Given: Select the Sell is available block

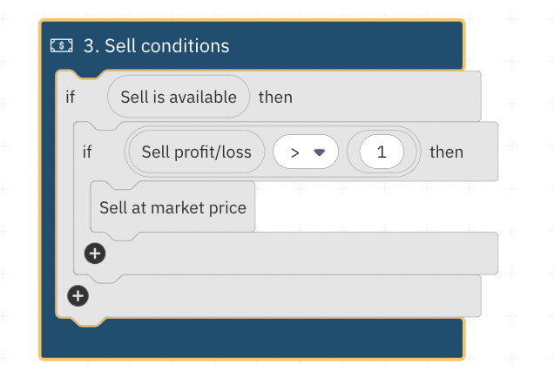Looking at the screenshot, I should [179, 97].
